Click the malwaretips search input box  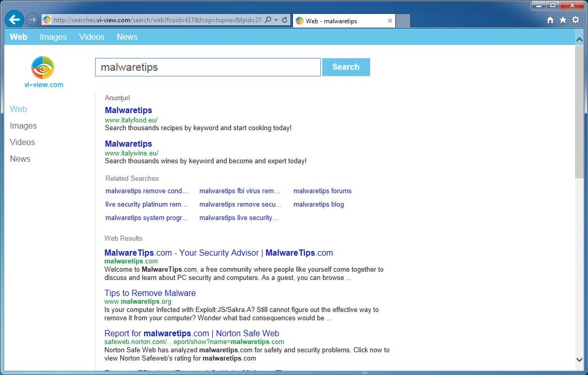click(x=208, y=67)
